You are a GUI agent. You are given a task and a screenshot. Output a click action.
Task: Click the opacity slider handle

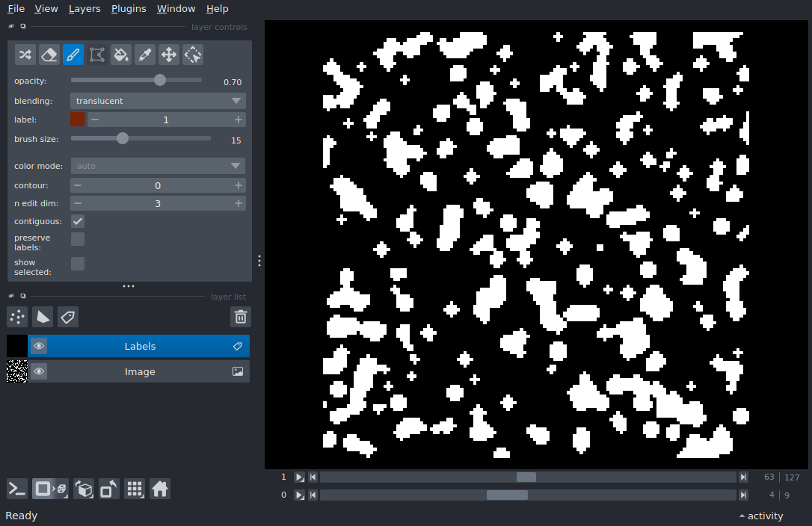click(160, 80)
